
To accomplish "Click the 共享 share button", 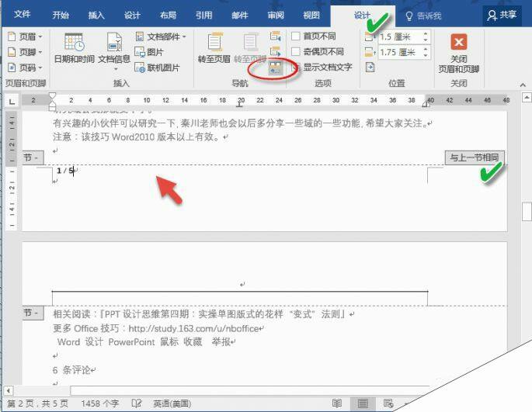I will 502,16.
